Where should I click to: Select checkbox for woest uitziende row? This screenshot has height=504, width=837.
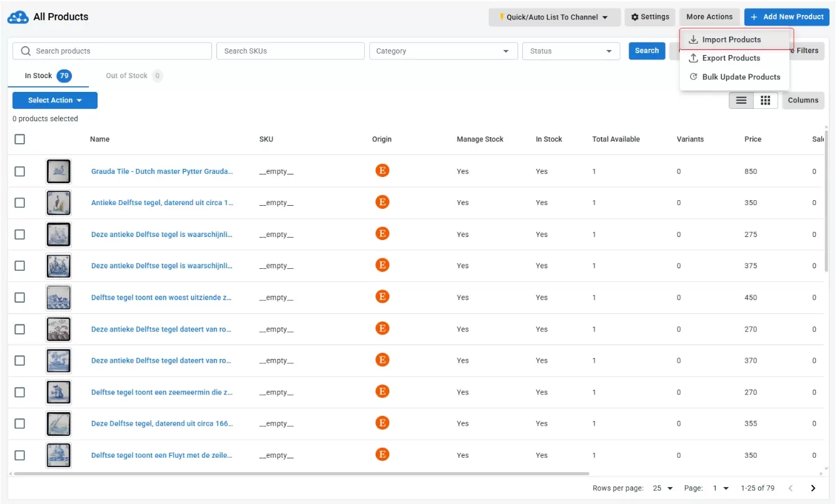[20, 298]
